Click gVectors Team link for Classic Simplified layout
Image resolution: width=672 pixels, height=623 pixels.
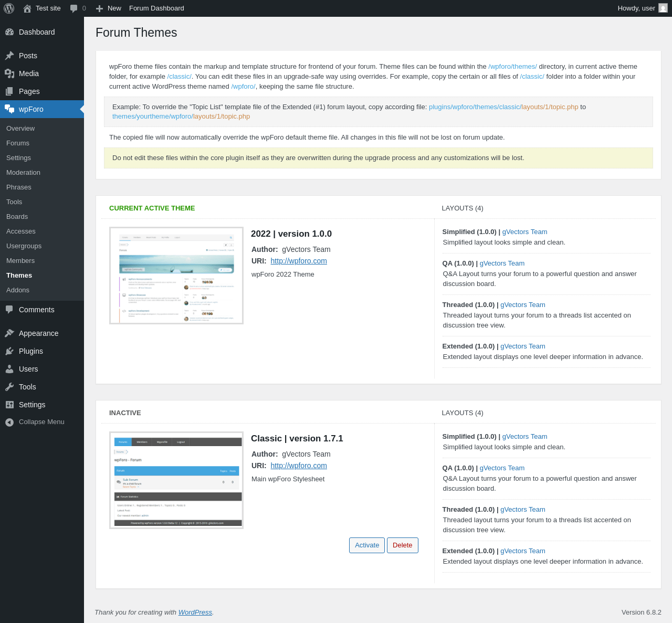pos(524,437)
